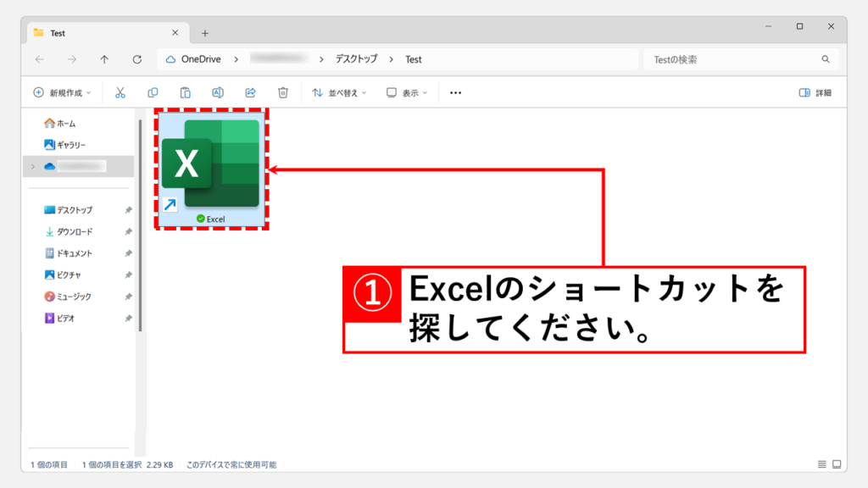Open デスクトップ in the sidebar
This screenshot has height=488, width=868.
(x=68, y=210)
